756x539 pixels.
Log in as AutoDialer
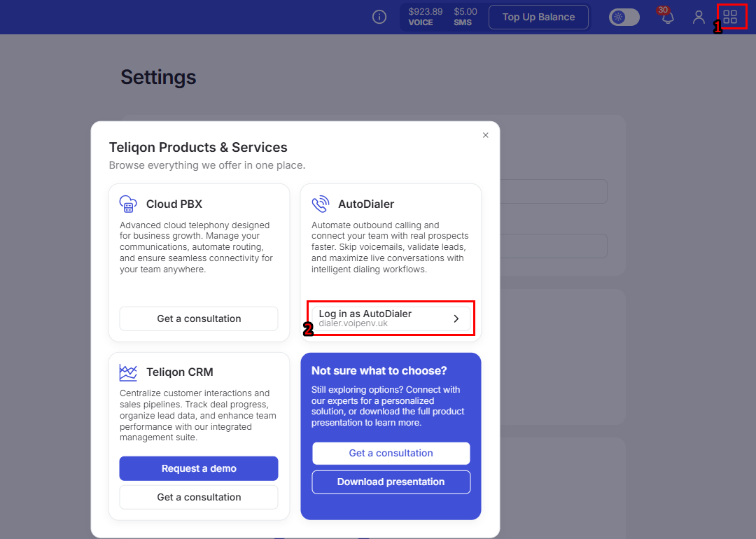(391, 318)
